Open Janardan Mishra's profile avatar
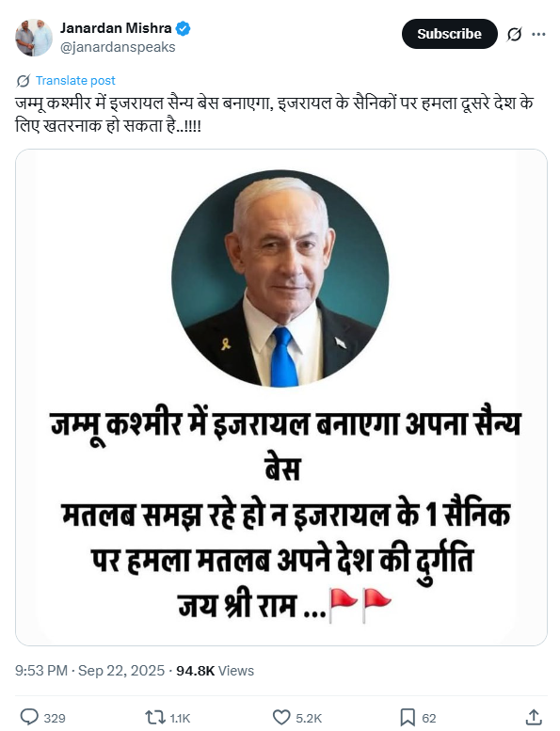Viewport: 560px width, 731px height. click(x=34, y=38)
